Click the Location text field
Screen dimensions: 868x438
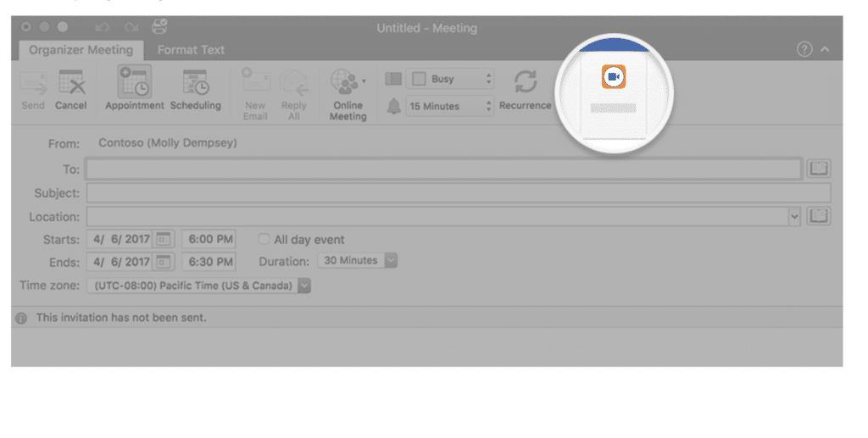tap(437, 216)
